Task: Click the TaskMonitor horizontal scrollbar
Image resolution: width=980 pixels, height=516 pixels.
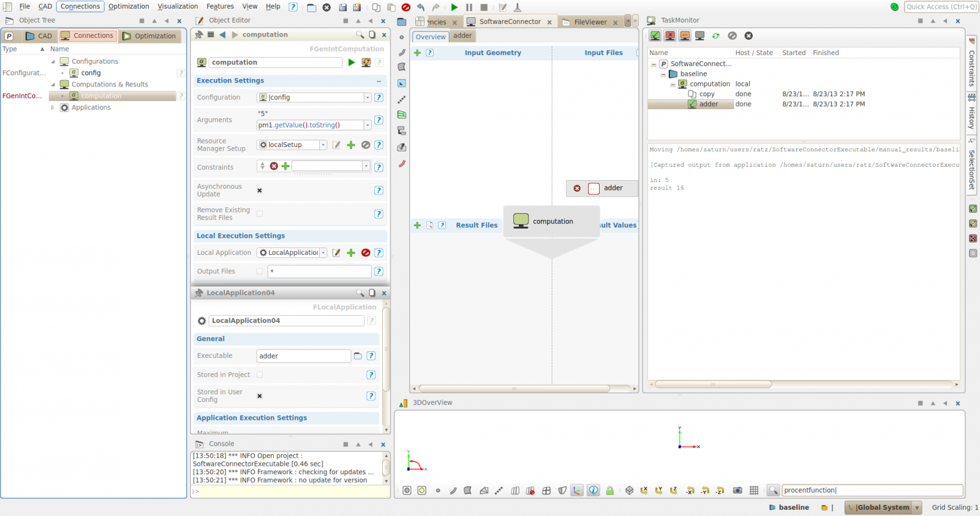Action: tap(713, 384)
